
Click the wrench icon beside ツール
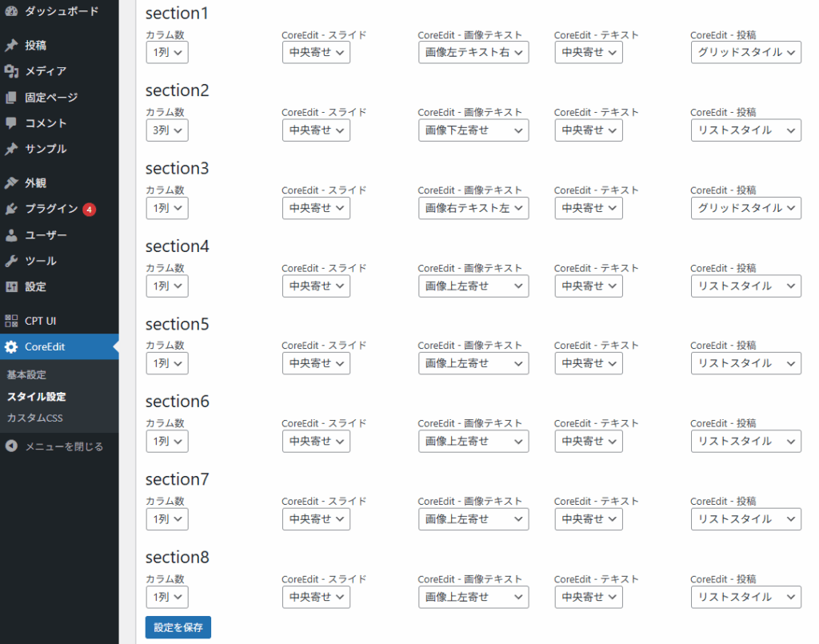click(11, 261)
